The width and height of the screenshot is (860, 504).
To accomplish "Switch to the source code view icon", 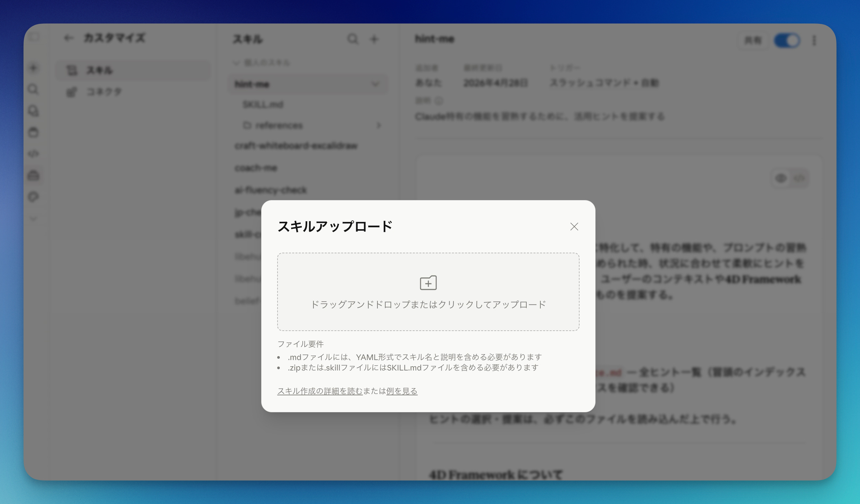I will 799,178.
